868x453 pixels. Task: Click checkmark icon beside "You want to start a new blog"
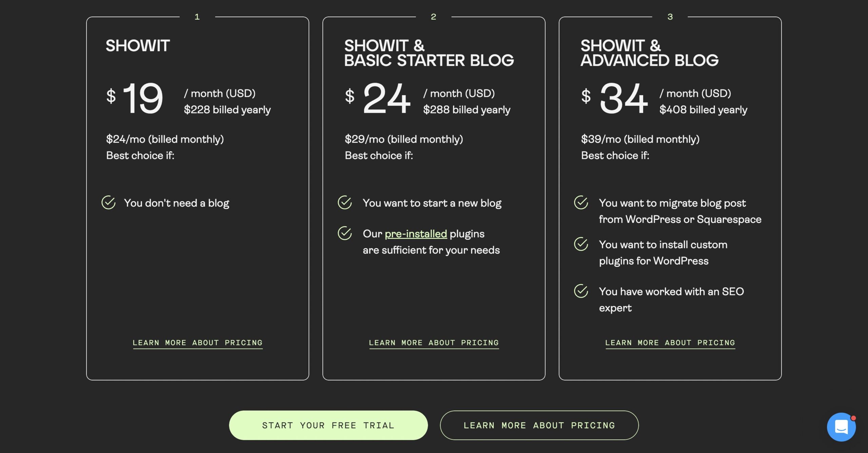click(x=345, y=203)
